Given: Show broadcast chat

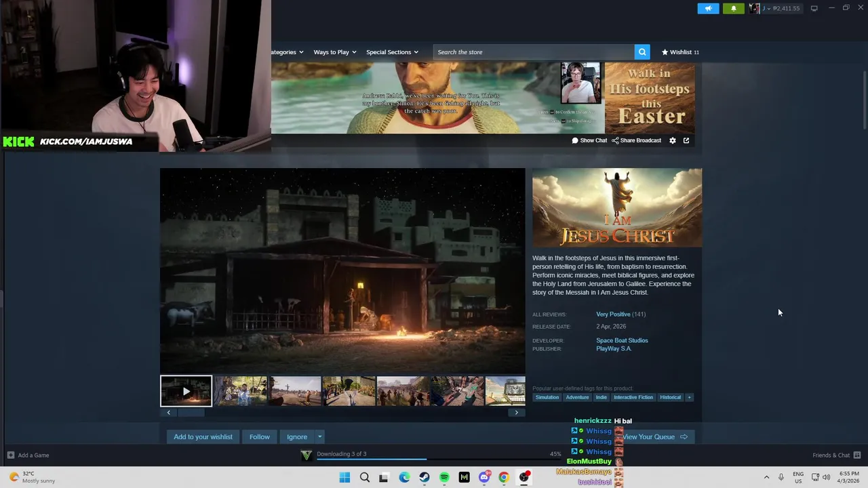Looking at the screenshot, I should 589,140.
